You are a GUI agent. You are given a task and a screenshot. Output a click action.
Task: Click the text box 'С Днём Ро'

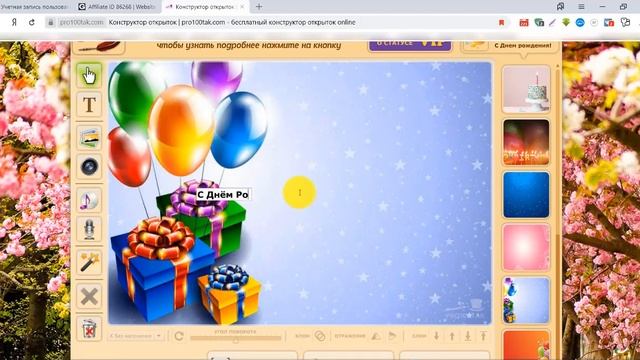point(223,195)
